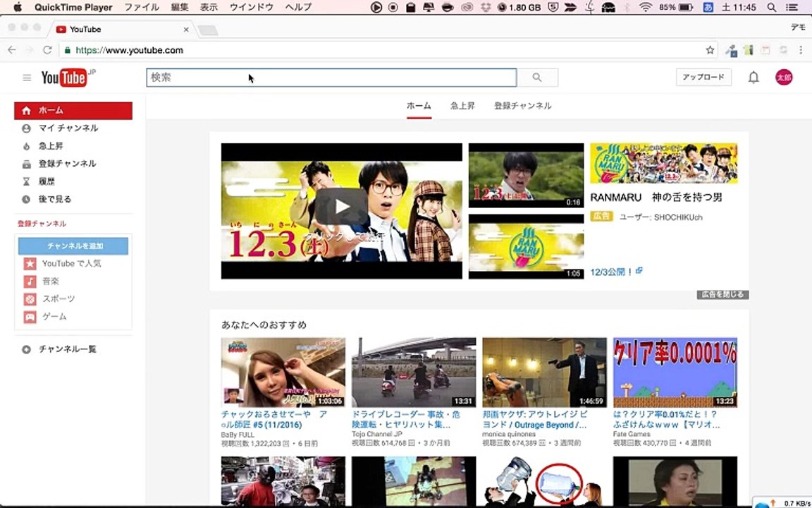Open the QuickTime Player menu
Image resolution: width=812 pixels, height=508 pixels.
point(73,7)
